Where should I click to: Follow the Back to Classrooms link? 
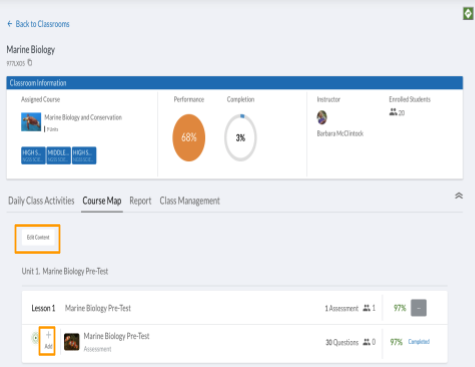[x=42, y=24]
